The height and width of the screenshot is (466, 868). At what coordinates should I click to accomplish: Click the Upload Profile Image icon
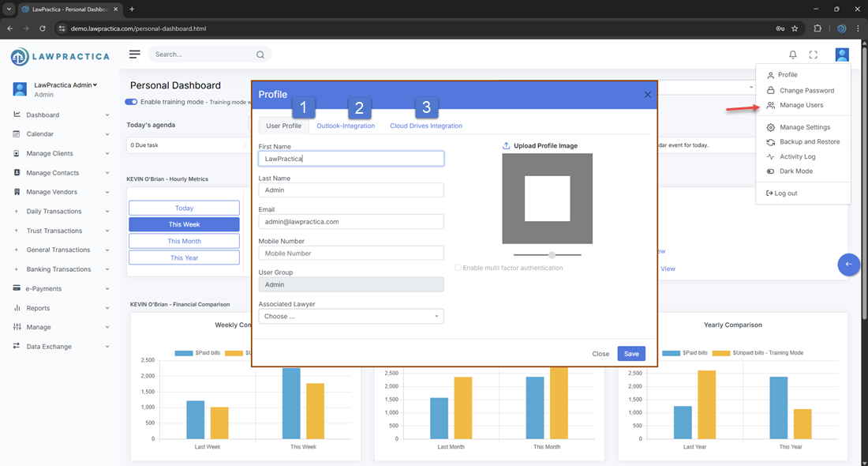[507, 146]
